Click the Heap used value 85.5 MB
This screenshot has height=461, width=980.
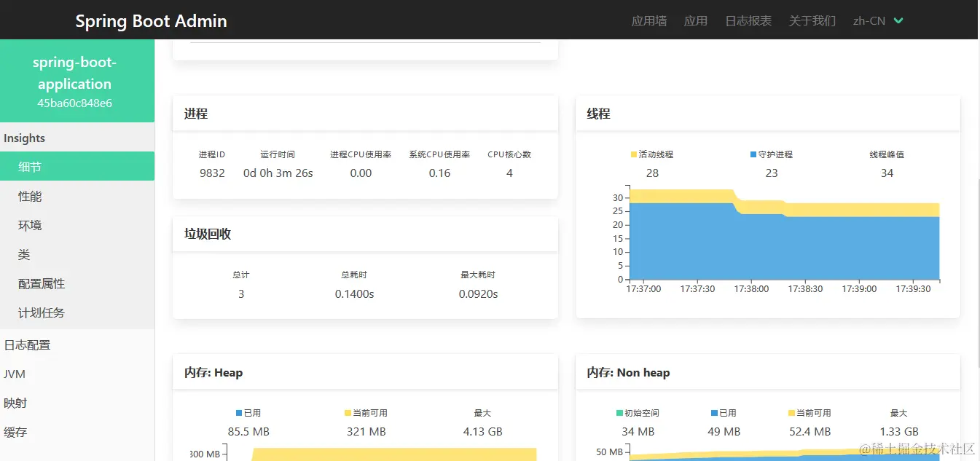tap(248, 432)
